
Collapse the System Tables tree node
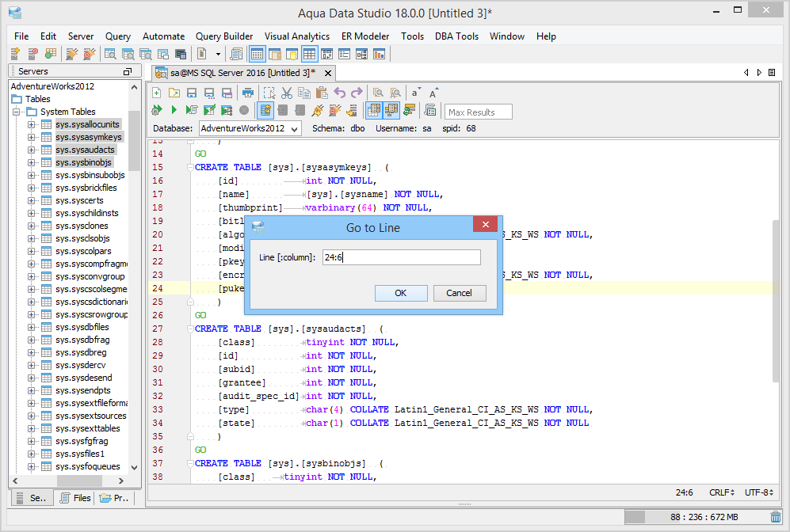pos(17,112)
